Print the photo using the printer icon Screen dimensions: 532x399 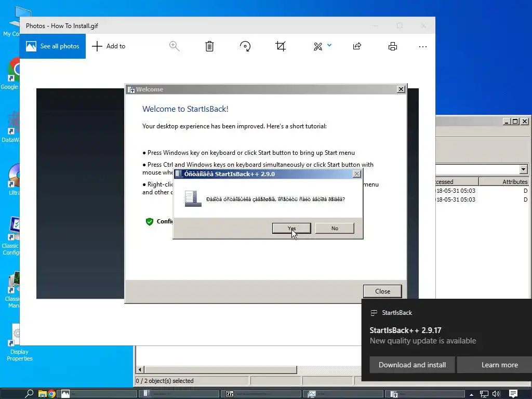(393, 46)
